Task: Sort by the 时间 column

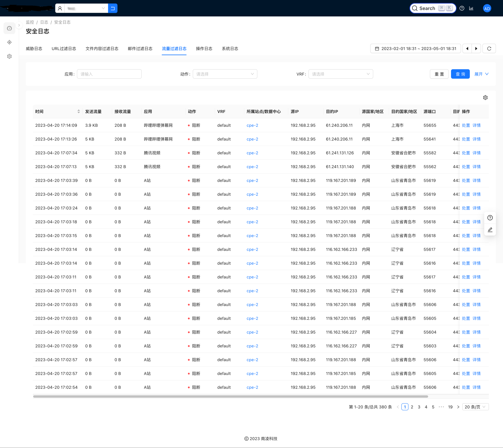Action: pos(58,111)
